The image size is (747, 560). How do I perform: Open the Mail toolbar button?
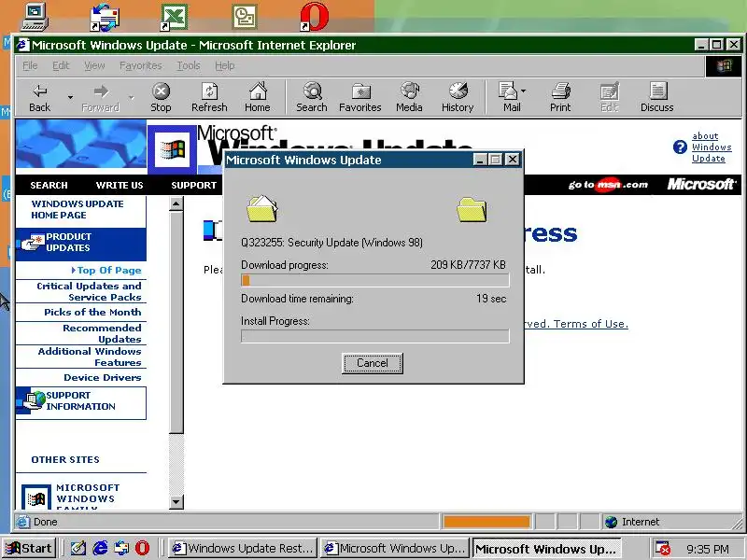tap(509, 98)
